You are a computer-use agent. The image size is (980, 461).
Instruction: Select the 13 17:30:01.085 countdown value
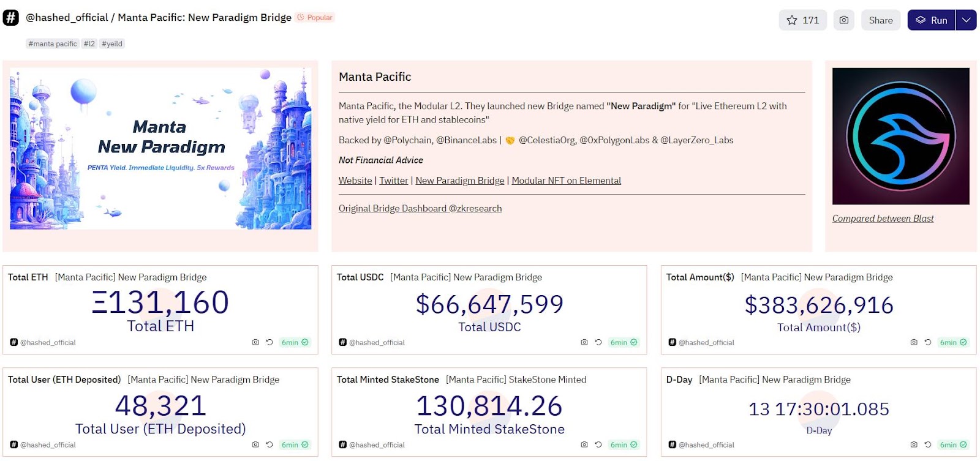coord(819,409)
